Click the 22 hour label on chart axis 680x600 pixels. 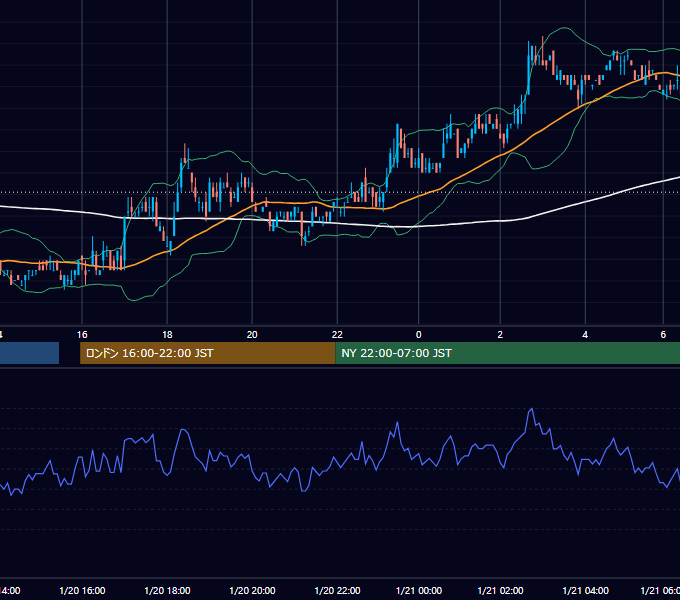[x=337, y=335]
